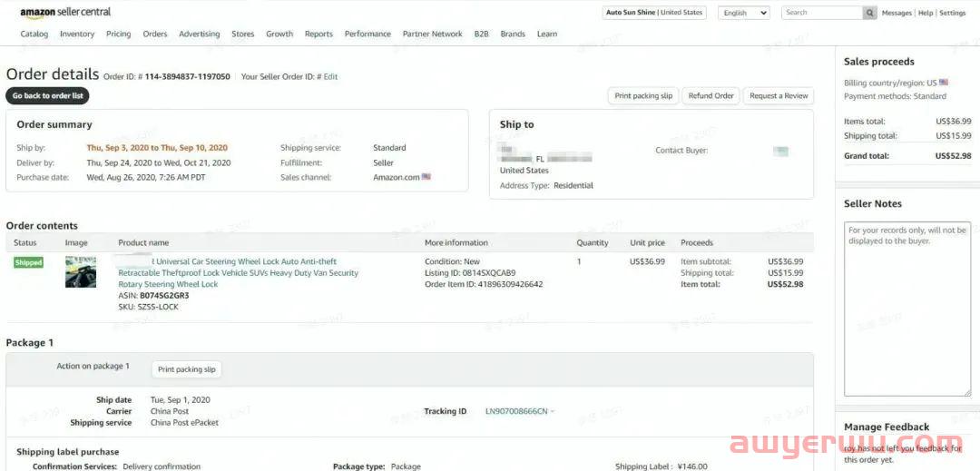Viewport: 980px width, 471px height.
Task: Click the flag next to Billing country US
Action: [x=944, y=83]
